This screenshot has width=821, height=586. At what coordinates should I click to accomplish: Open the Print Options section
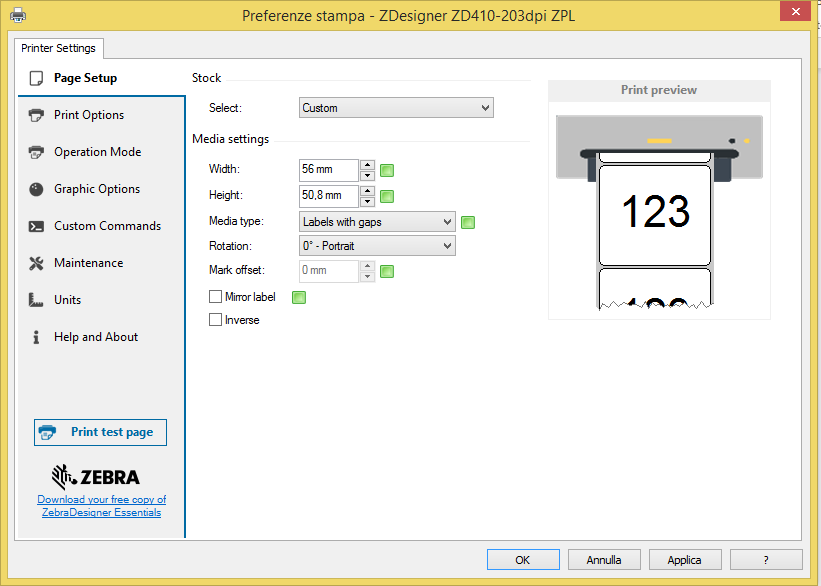click(x=102, y=115)
